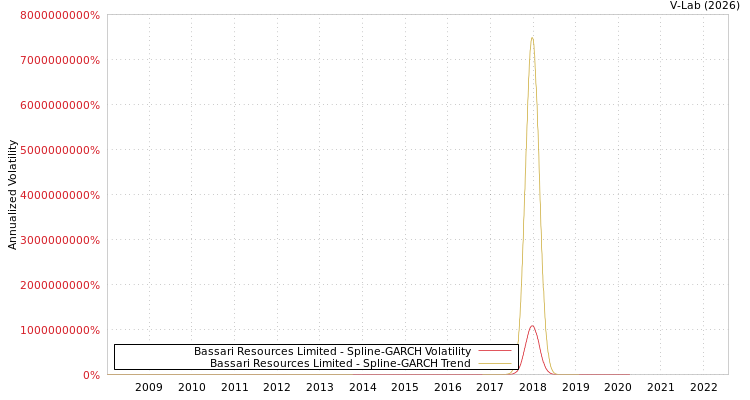Click the V-Lab (2026) watermark text

tap(705, 5)
